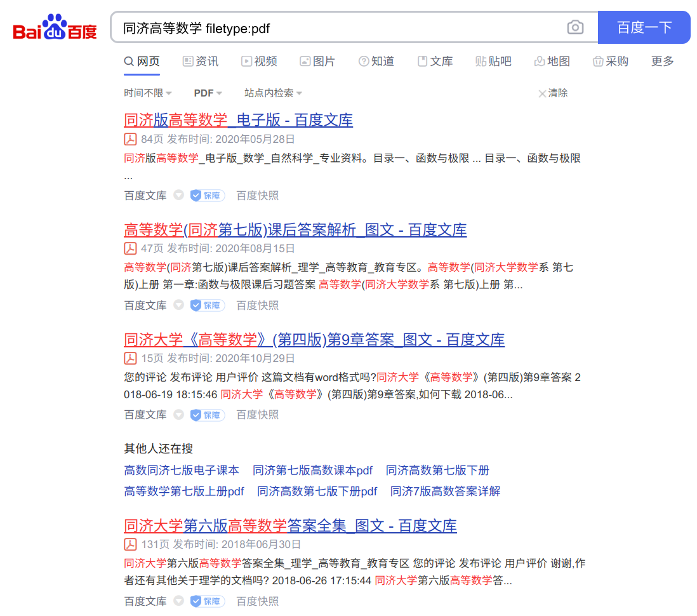697x616 pixels.
Task: Open camera image search icon
Action: click(575, 27)
